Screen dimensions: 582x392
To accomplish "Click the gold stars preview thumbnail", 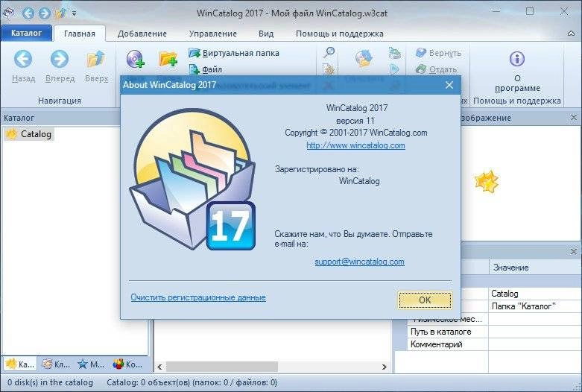I will 486,182.
